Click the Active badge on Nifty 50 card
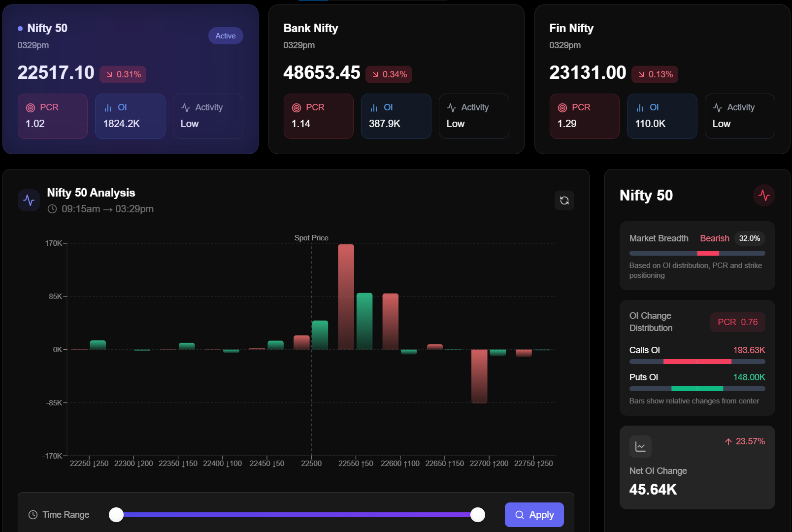The width and height of the screenshot is (792, 532). pos(226,36)
